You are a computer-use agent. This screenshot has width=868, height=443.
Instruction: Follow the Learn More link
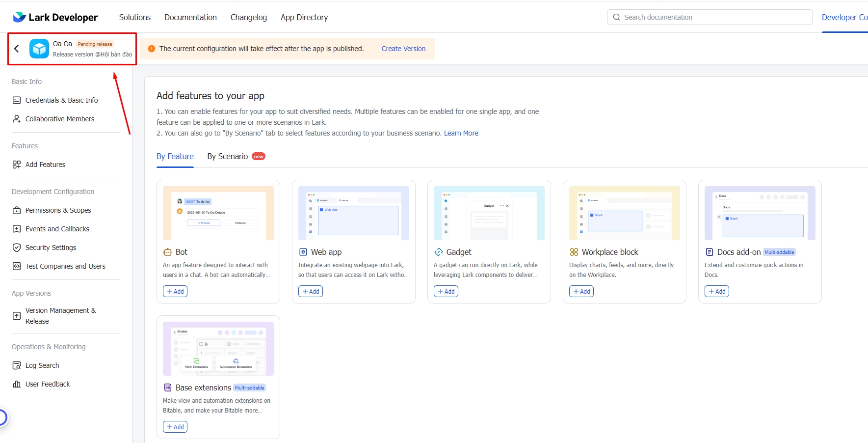(461, 133)
